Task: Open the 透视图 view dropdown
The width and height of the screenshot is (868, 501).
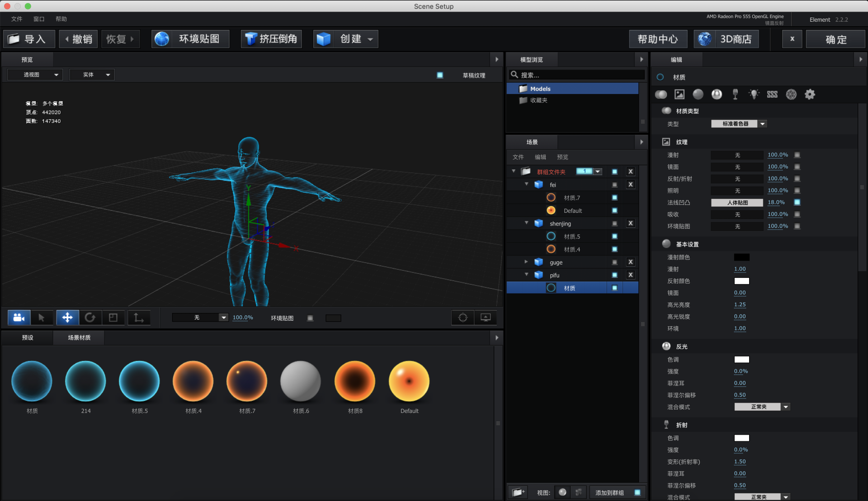Action: [35, 75]
